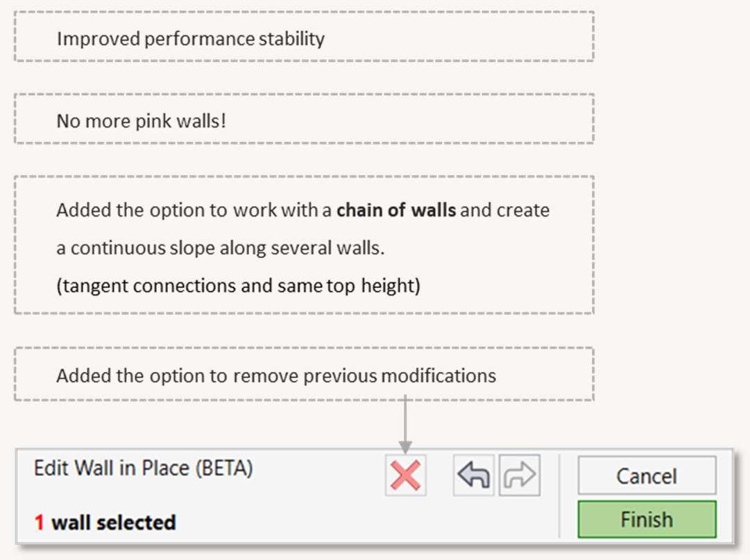Click the "(tangent connections and same top height)" line
The height and width of the screenshot is (560, 750).
tap(238, 285)
